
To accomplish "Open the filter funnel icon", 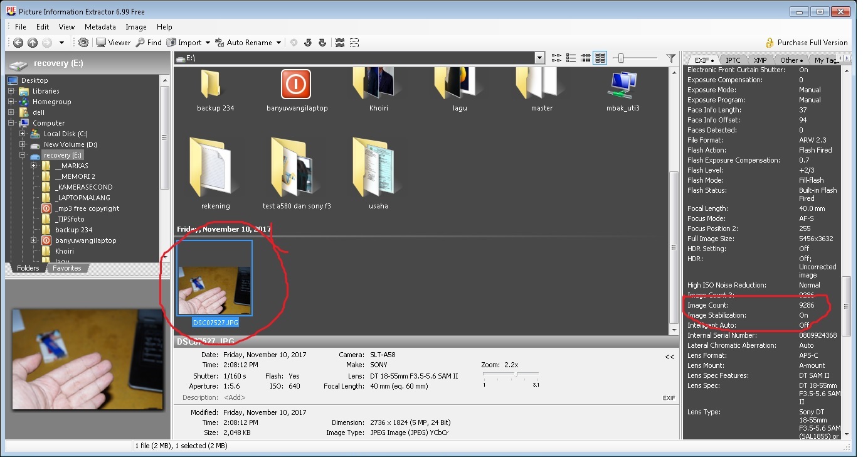I will pos(671,58).
